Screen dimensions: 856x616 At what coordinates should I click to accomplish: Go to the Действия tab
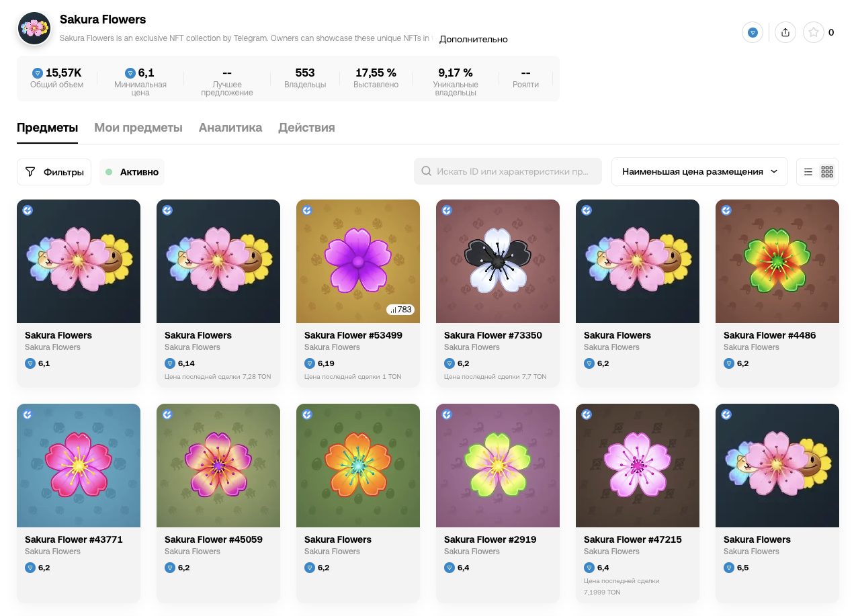pyautogui.click(x=306, y=128)
